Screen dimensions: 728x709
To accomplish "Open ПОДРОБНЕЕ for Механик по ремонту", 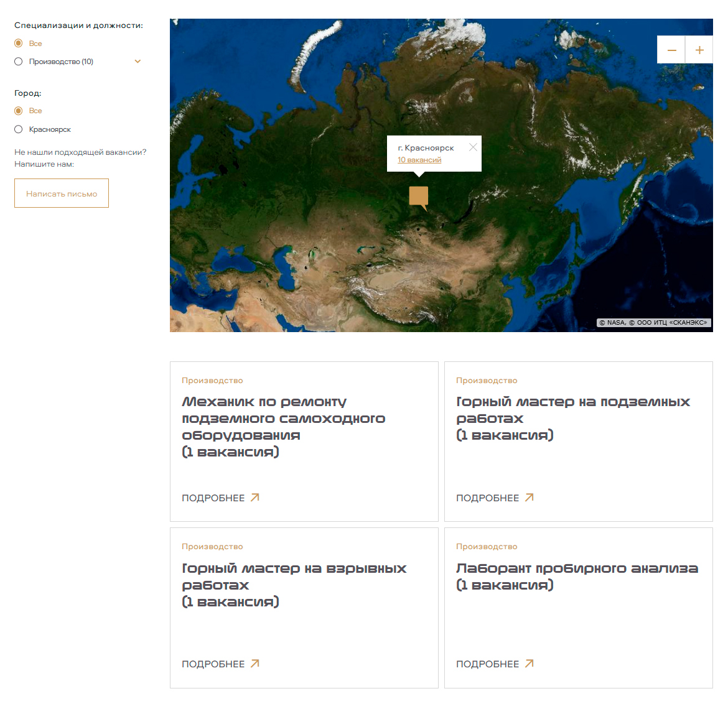I will 213,498.
